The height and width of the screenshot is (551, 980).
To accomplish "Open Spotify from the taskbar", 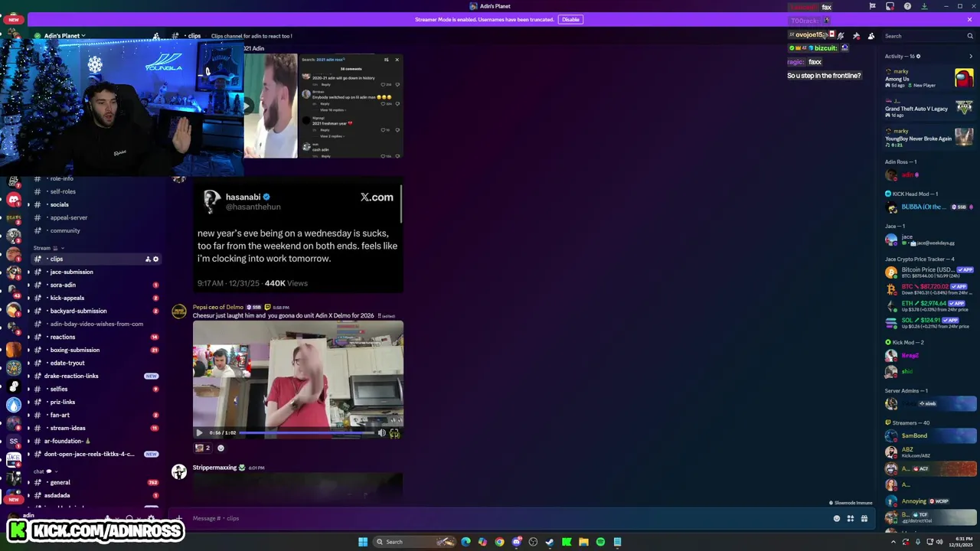I will coord(600,542).
